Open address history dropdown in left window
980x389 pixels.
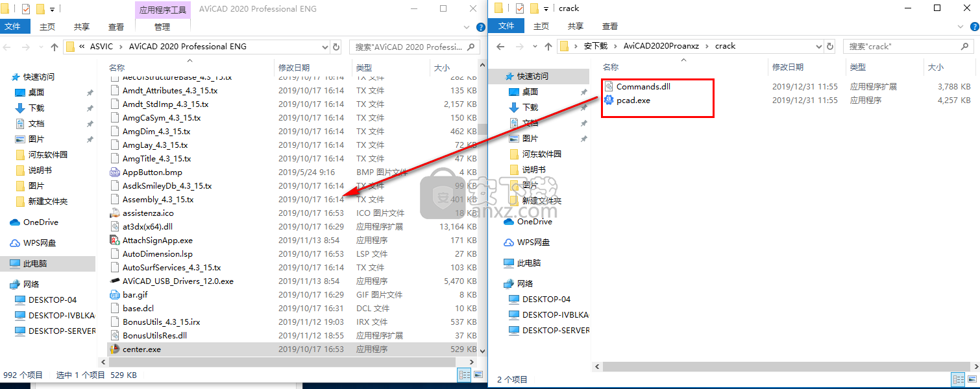pos(326,47)
